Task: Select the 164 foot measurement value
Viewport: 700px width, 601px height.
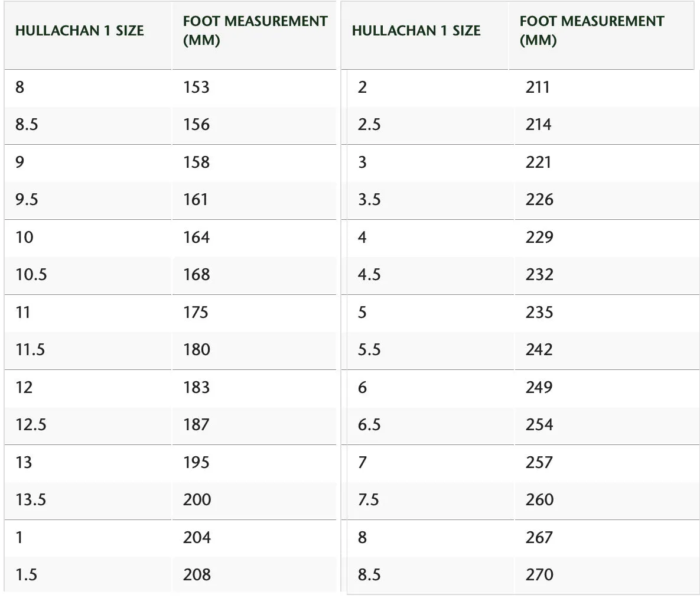Action: (196, 237)
